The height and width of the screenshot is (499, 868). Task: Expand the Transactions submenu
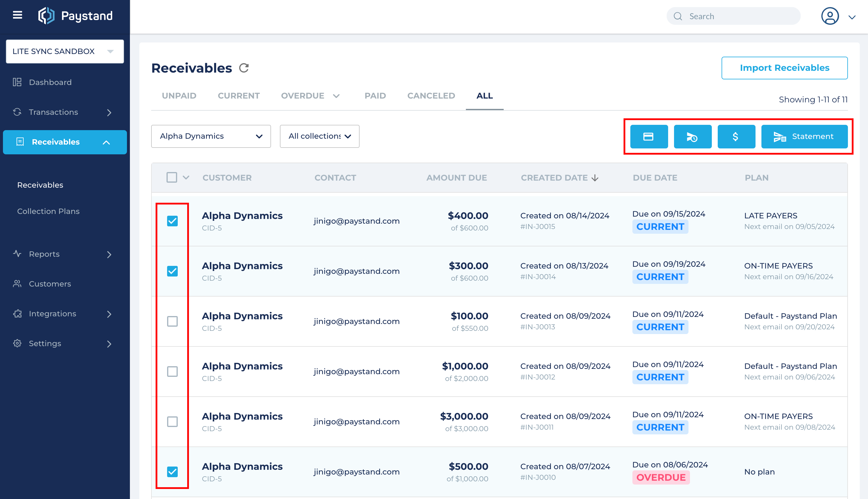(109, 112)
